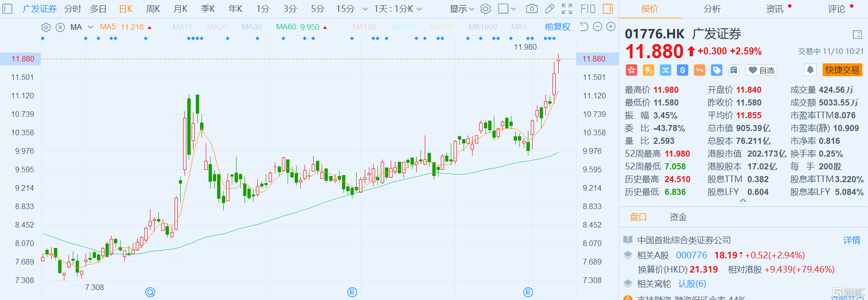868x300 pixels.
Task: Open the 认股(6) warrants link
Action: point(692,284)
